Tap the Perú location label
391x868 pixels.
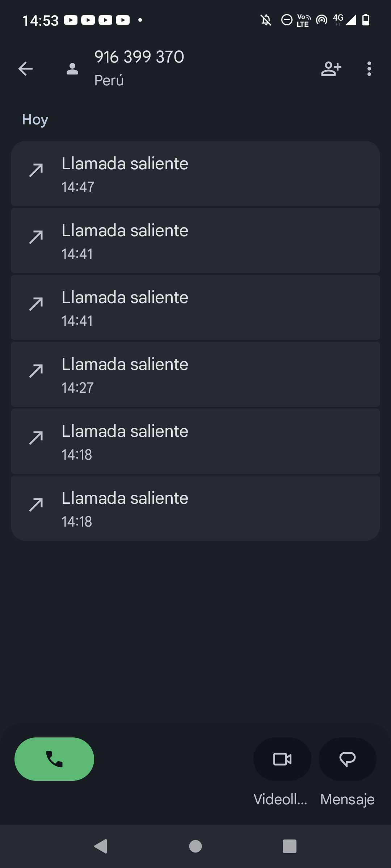tap(109, 80)
